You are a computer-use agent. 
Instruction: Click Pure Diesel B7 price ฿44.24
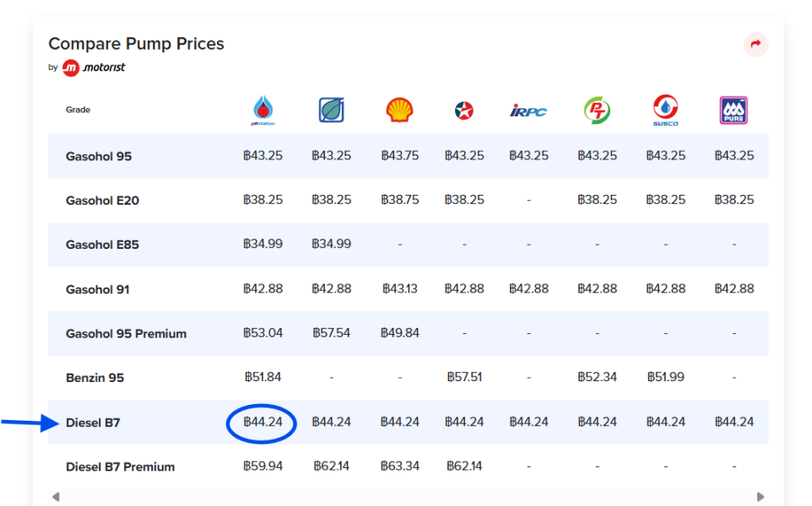734,423
